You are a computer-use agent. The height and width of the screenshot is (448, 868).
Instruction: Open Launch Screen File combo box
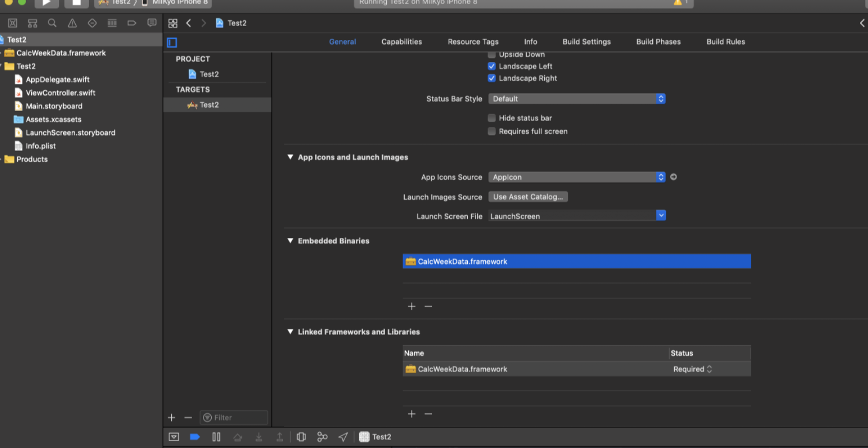click(x=577, y=216)
